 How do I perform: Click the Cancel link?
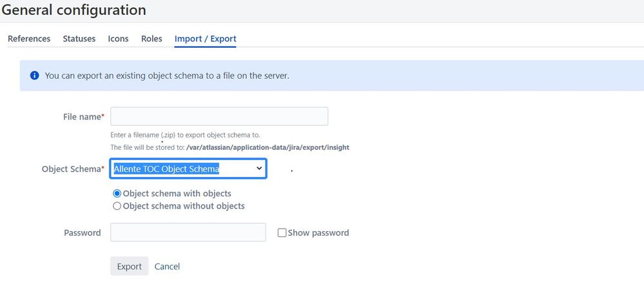point(167,267)
